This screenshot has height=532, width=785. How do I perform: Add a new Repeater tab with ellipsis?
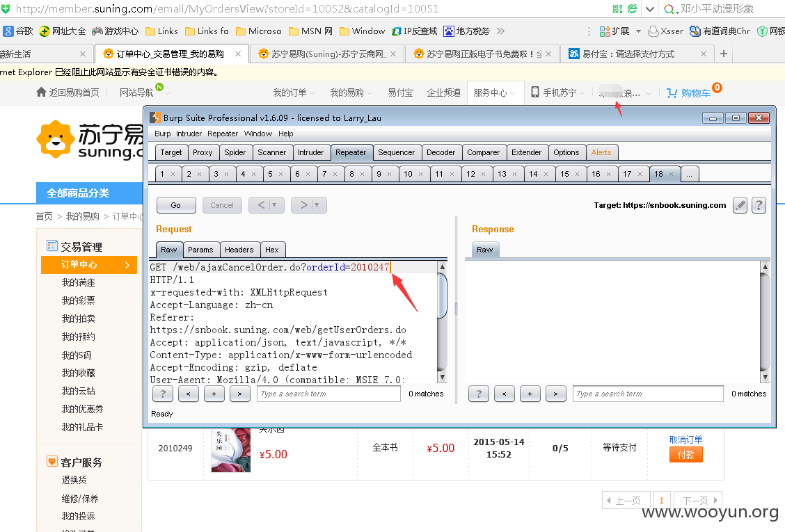[x=690, y=174]
